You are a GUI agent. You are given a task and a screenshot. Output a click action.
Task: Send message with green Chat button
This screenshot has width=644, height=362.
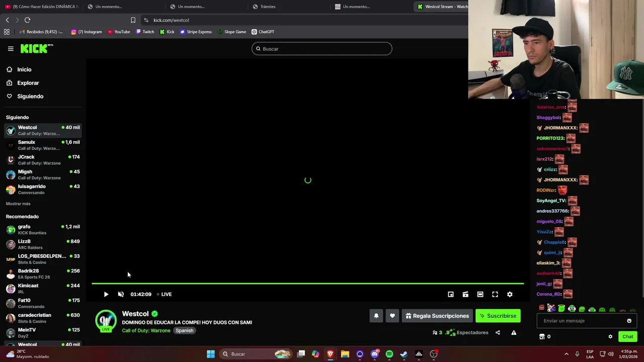point(628,336)
